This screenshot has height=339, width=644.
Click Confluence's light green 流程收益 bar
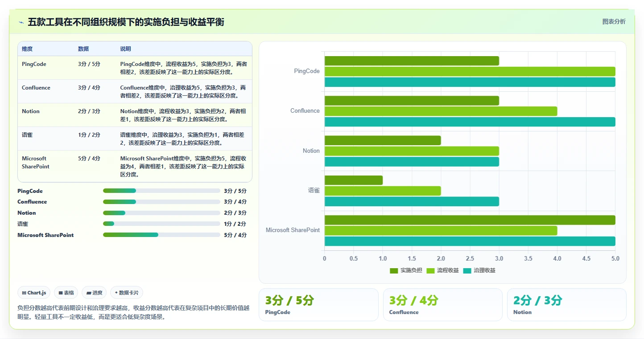[x=441, y=111]
